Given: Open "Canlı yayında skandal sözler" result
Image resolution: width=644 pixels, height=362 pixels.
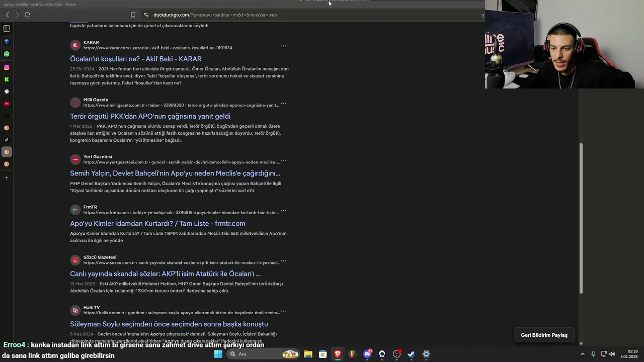Looking at the screenshot, I should tap(165, 274).
